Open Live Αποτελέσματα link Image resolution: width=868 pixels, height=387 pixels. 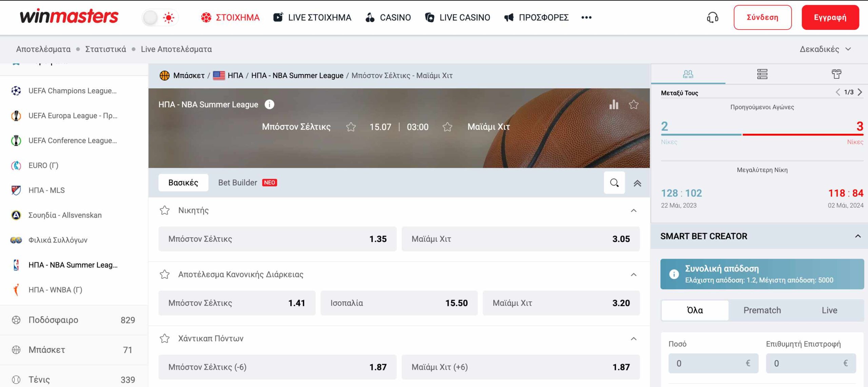pos(176,49)
